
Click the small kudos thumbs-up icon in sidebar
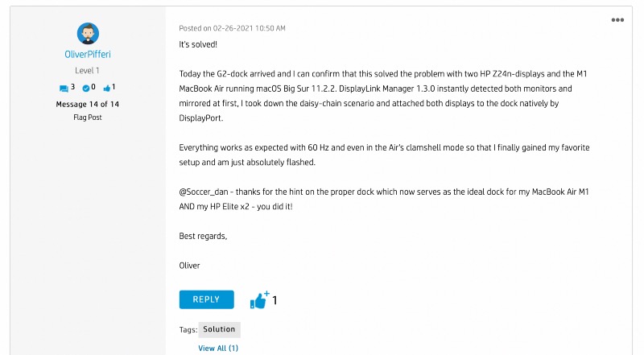[106, 88]
